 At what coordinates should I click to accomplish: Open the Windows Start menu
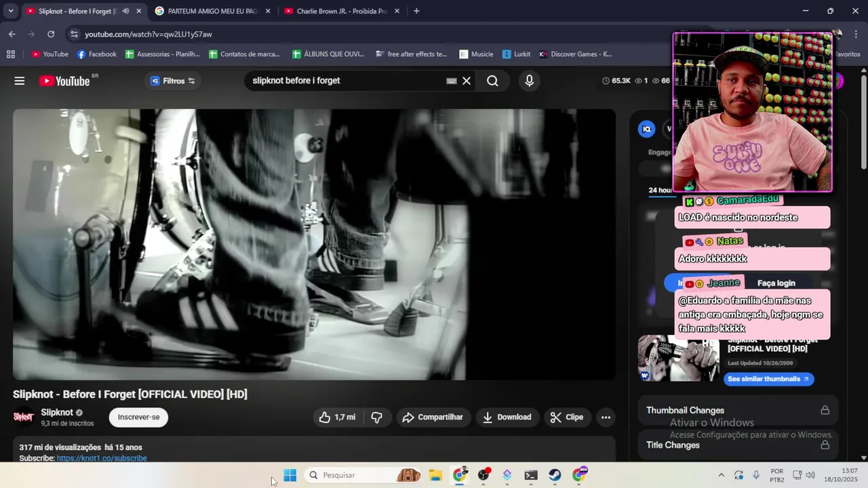pyautogui.click(x=290, y=475)
